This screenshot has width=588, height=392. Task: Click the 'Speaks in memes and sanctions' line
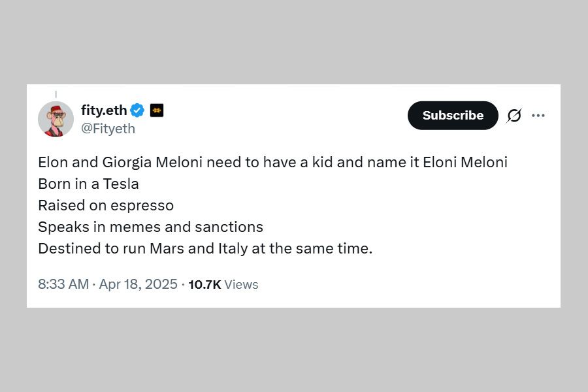pos(150,227)
